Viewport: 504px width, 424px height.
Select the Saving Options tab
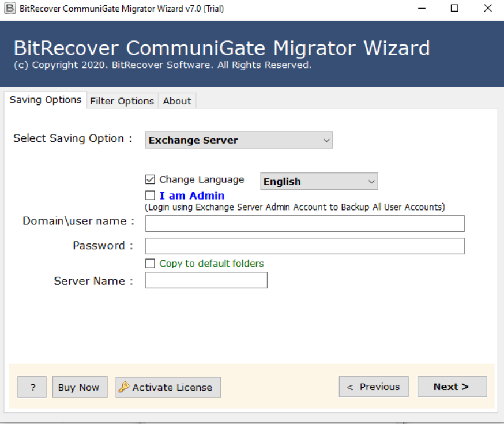45,100
